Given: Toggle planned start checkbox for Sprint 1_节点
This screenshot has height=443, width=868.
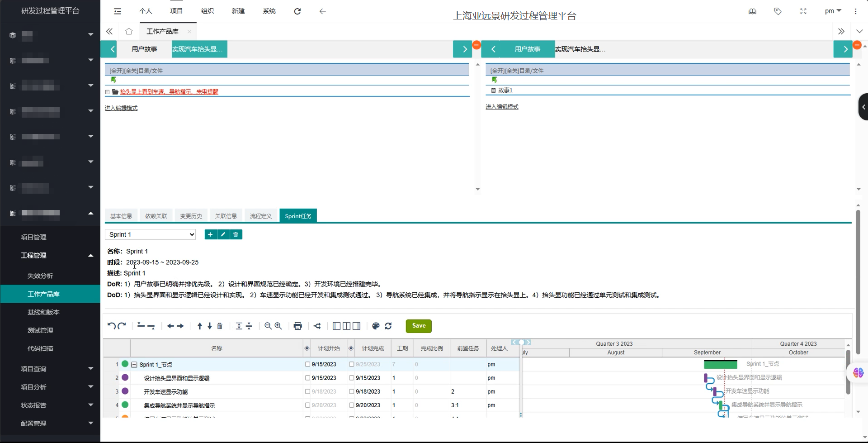Looking at the screenshot, I should pyautogui.click(x=307, y=364).
